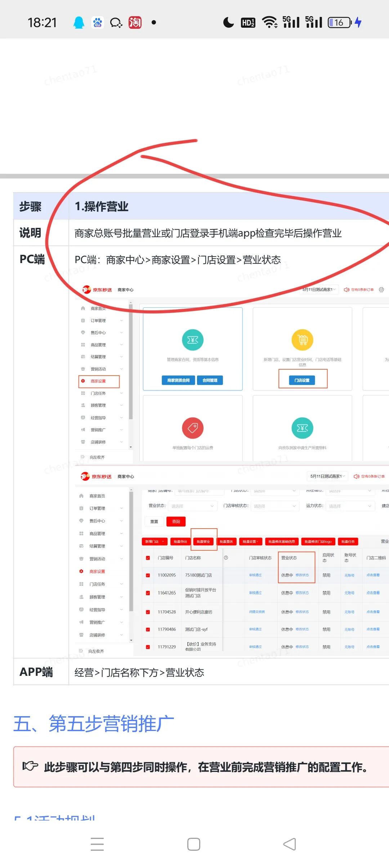
Task: Click the 京东秒送 logo in the upper screenshot
Action: (97, 290)
